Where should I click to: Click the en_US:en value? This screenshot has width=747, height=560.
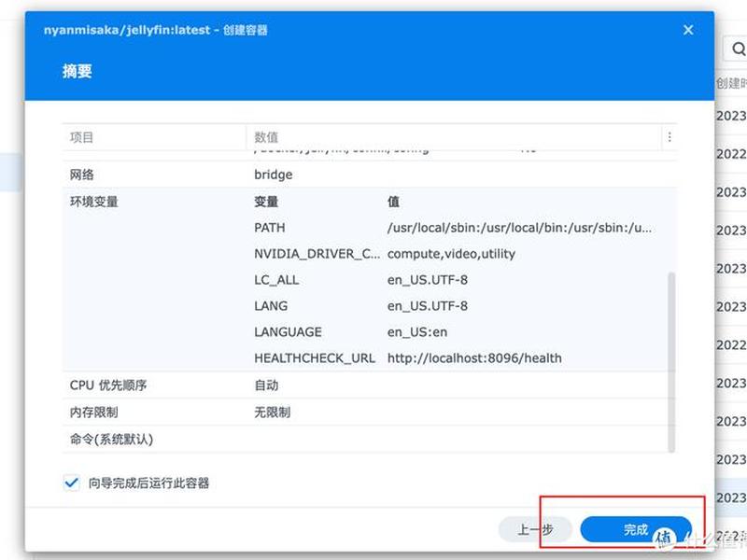click(417, 332)
